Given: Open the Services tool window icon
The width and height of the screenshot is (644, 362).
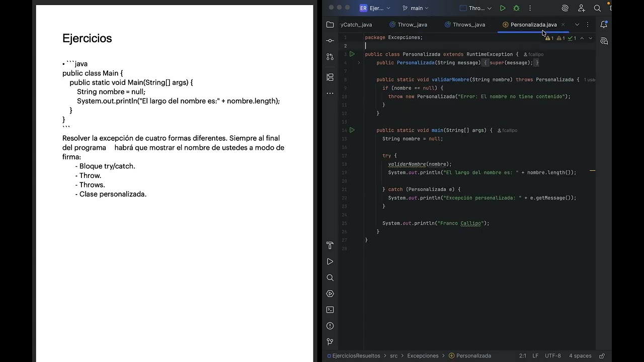Looking at the screenshot, I should 330,294.
